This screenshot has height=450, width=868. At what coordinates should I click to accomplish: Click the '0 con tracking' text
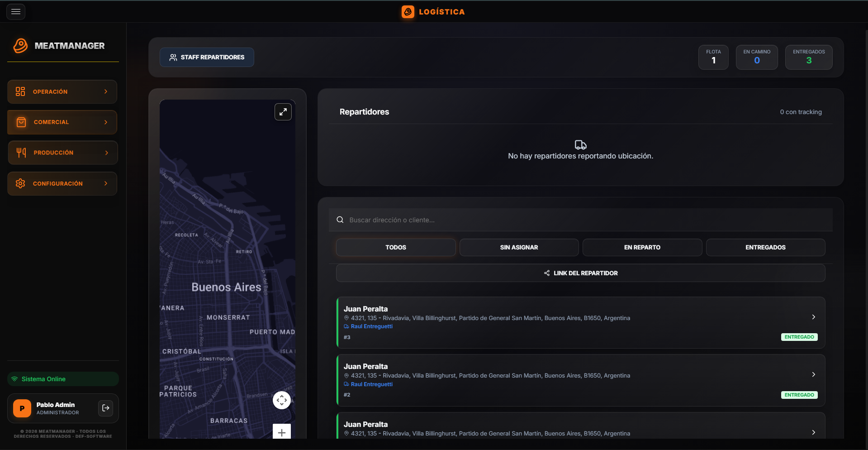coord(801,112)
